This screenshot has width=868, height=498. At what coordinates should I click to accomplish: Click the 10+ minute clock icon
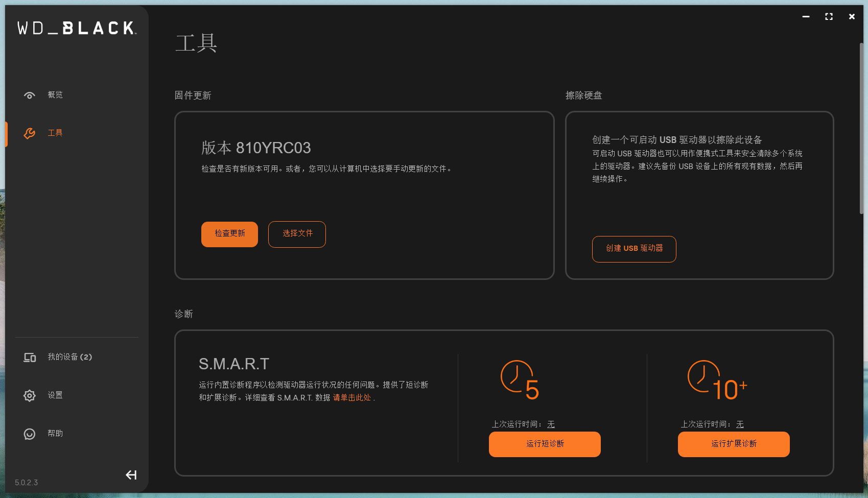(x=717, y=381)
